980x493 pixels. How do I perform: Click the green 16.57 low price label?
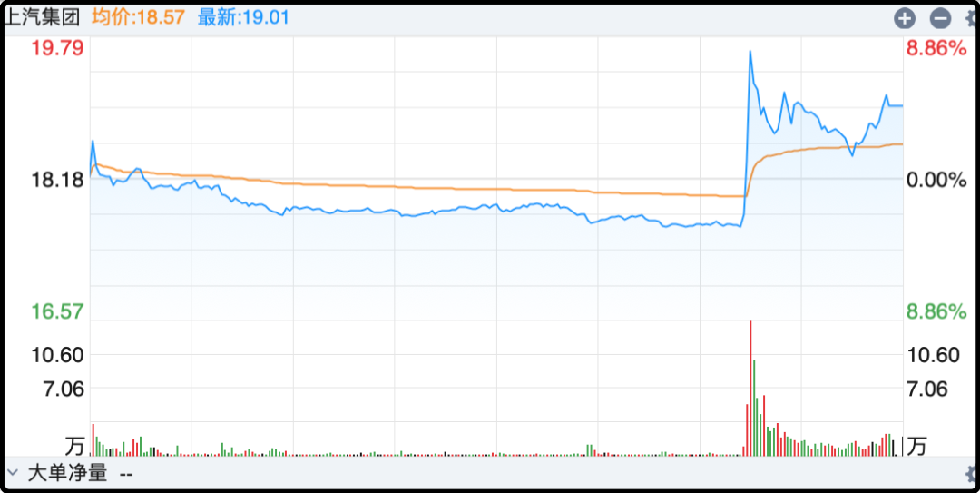tap(57, 311)
